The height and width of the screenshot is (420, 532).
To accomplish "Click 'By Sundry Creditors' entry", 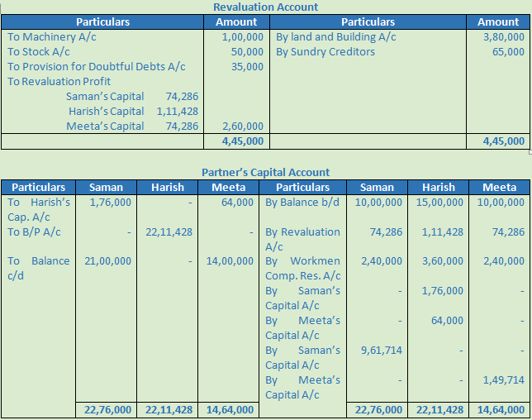I will pyautogui.click(x=325, y=51).
